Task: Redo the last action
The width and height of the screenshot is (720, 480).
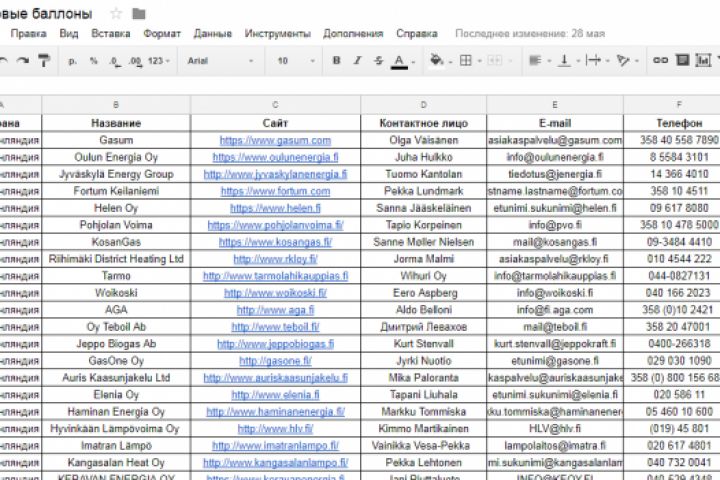Action: [x=22, y=60]
